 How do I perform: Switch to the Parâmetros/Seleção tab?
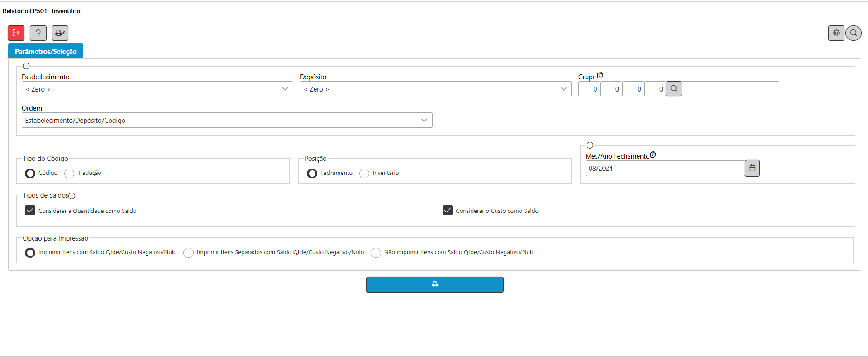pos(46,52)
